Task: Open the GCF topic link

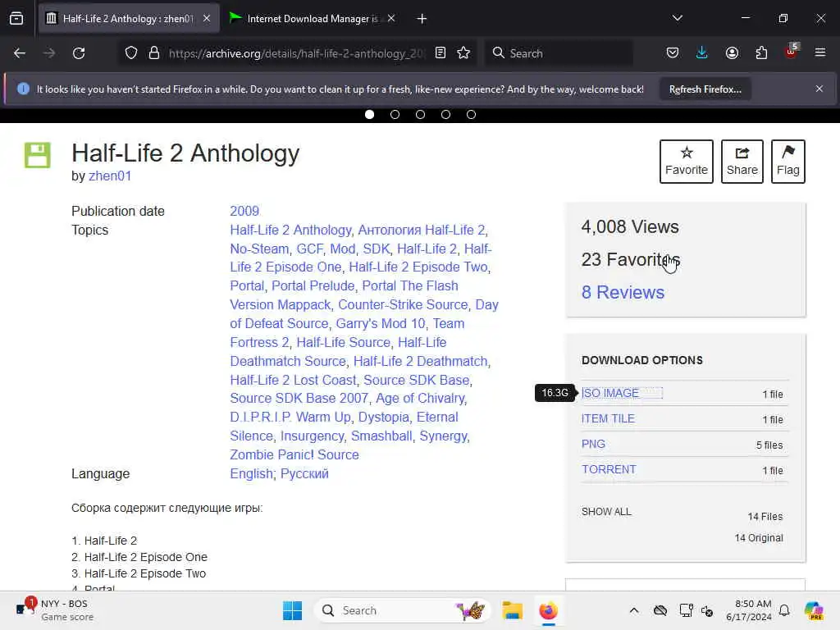Action: click(x=309, y=249)
